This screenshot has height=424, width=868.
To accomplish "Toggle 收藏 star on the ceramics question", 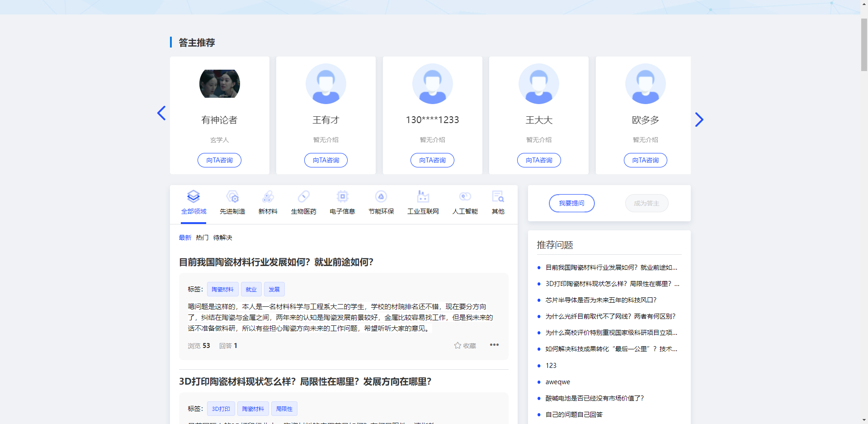I will pyautogui.click(x=458, y=346).
